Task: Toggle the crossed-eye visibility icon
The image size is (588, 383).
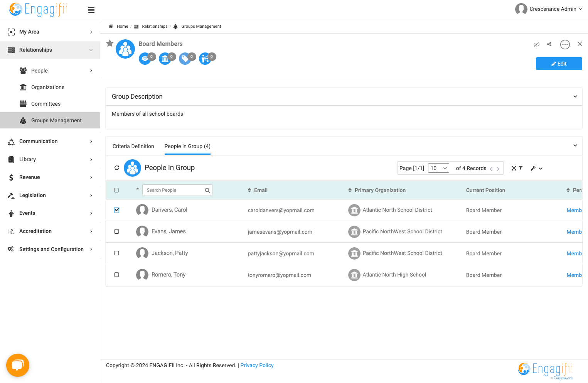Action: tap(536, 44)
